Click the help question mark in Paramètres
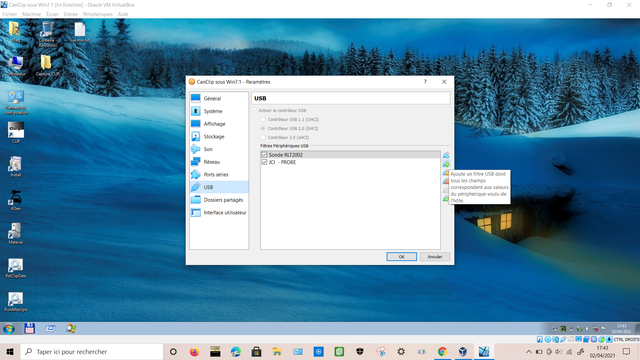Image resolution: width=640 pixels, height=360 pixels. 425,82
